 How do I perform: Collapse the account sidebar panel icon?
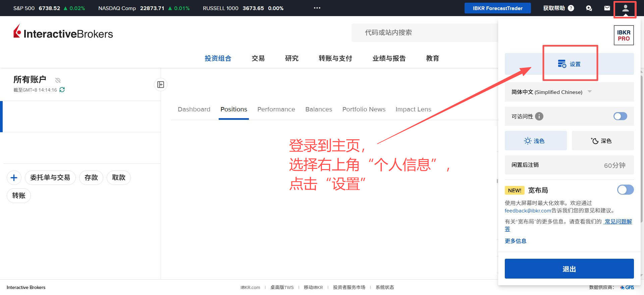point(161,85)
